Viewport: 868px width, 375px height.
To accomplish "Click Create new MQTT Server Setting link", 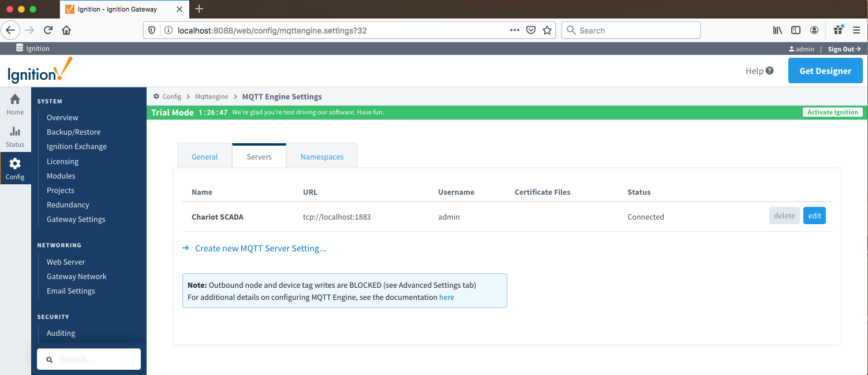I will 260,248.
